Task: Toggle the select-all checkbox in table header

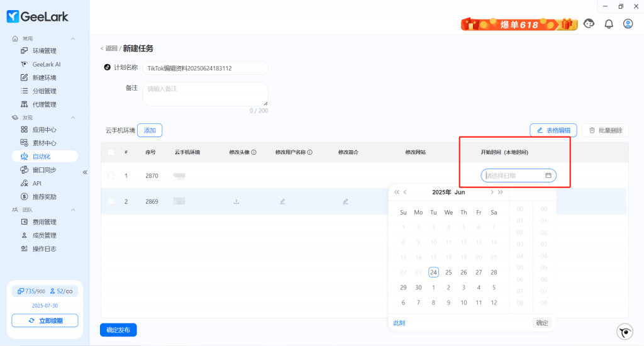Action: [x=111, y=152]
